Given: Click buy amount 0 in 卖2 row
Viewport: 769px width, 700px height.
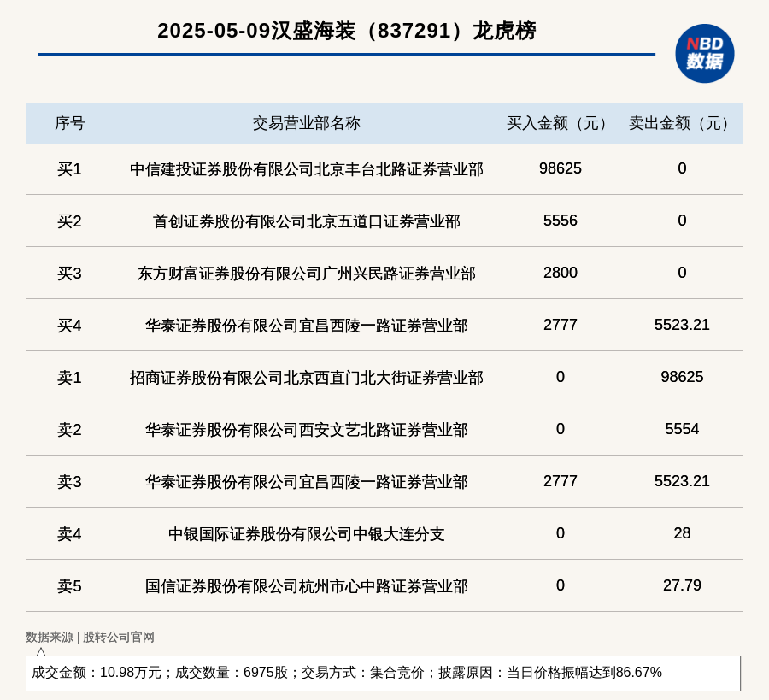Looking at the screenshot, I should 560,429.
